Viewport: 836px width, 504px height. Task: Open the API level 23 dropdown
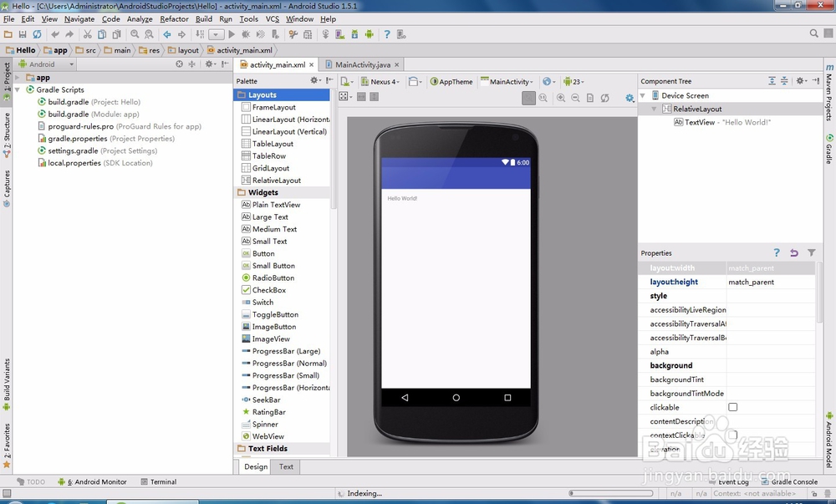point(573,82)
